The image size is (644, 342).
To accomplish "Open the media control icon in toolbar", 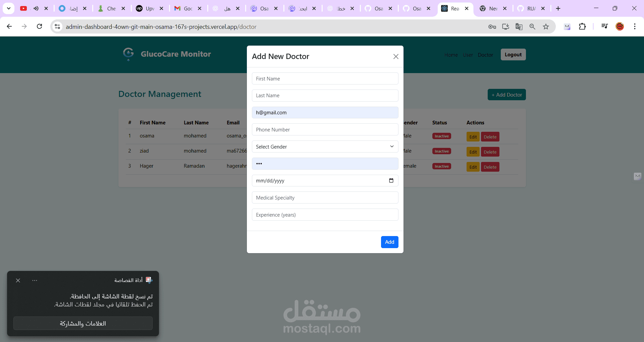I will click(x=604, y=26).
